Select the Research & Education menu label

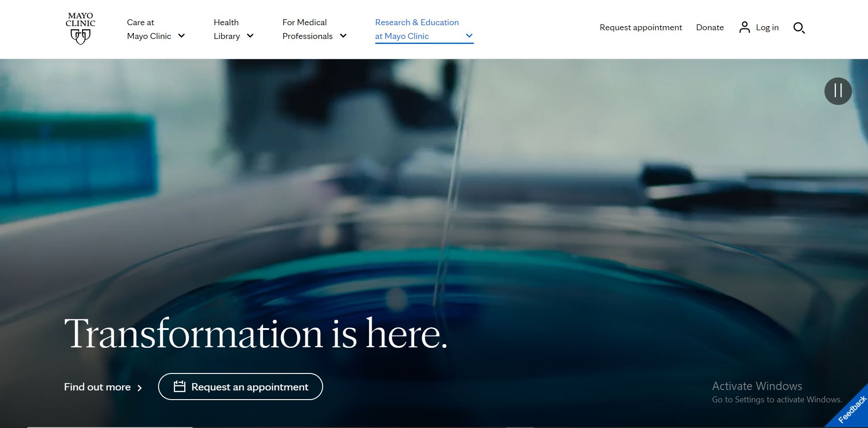click(x=416, y=29)
